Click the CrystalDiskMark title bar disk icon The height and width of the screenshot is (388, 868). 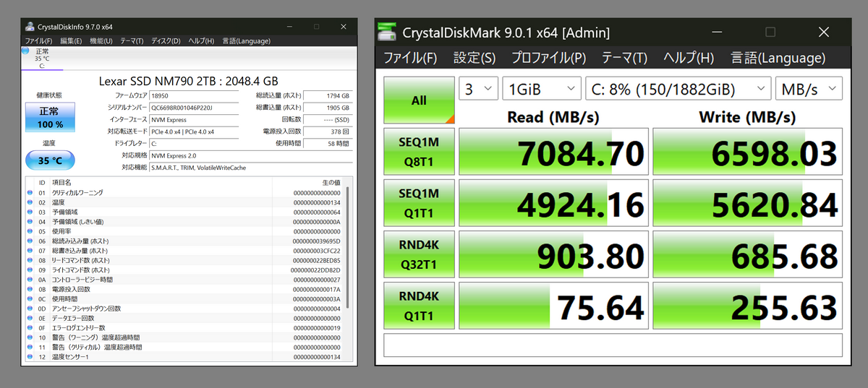coord(387,33)
